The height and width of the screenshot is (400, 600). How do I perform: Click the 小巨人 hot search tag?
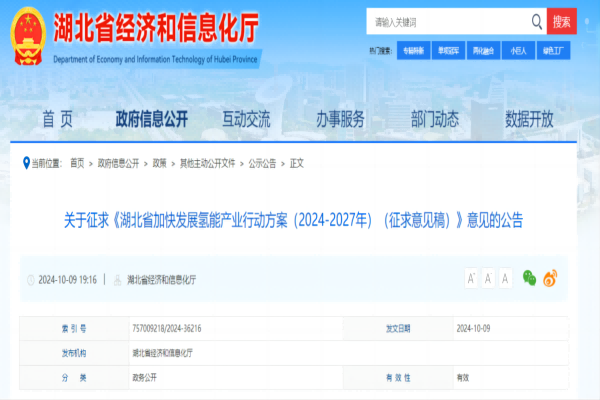click(518, 49)
